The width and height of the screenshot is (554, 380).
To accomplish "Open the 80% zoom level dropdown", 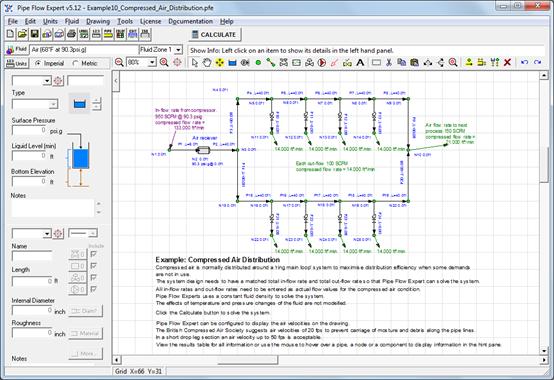I will click(x=152, y=63).
